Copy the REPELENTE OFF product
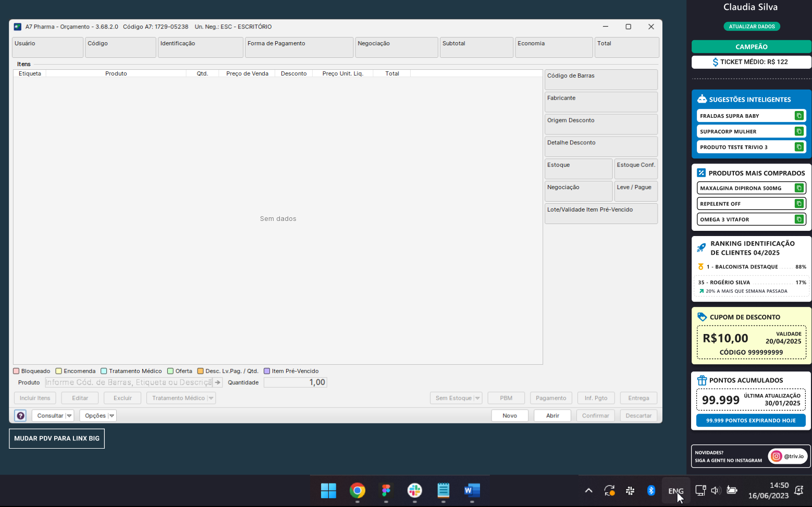Screen dimensions: 812x507 798,204
